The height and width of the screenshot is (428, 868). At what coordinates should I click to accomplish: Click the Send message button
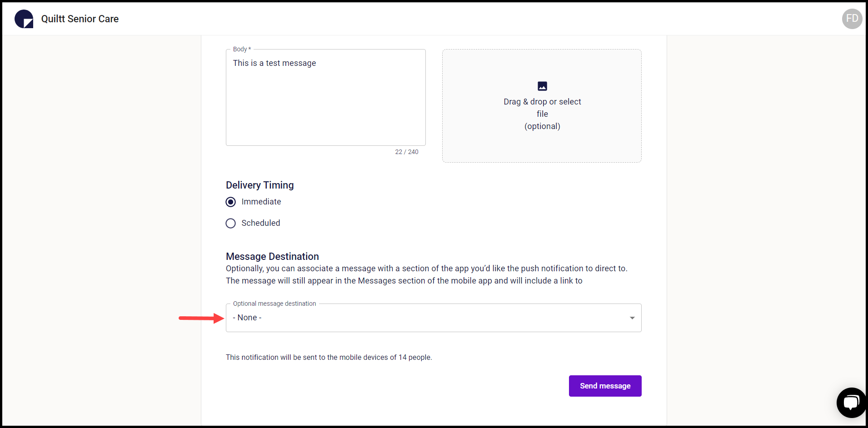pyautogui.click(x=605, y=386)
